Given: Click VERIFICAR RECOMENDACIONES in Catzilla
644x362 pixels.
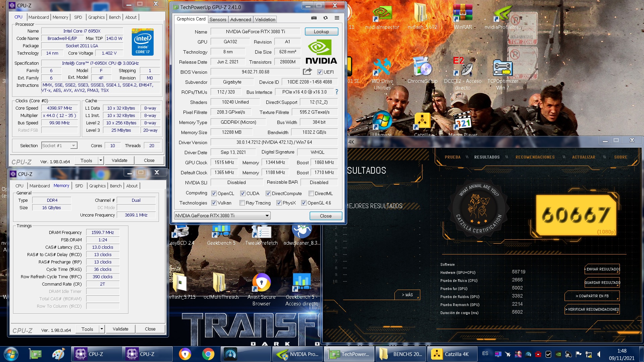Looking at the screenshot, I should (x=592, y=309).
